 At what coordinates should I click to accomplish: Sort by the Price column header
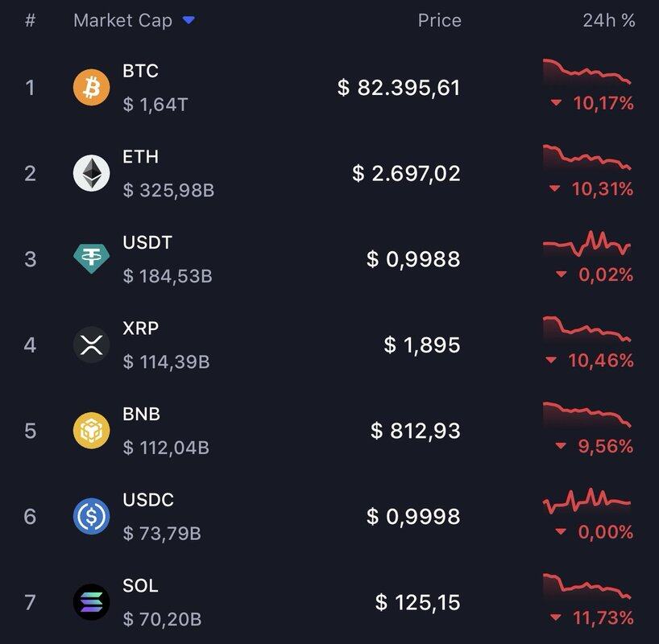[439, 21]
